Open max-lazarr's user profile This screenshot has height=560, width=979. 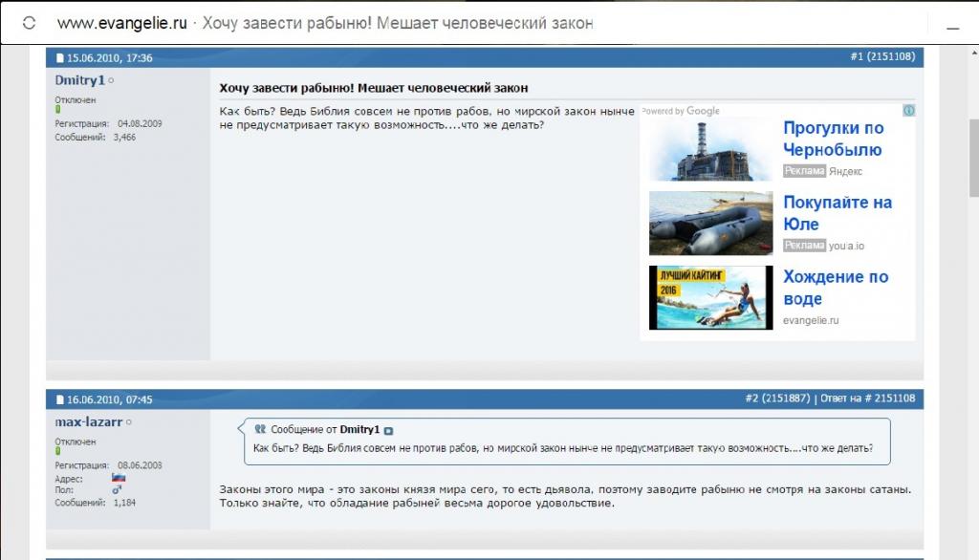click(x=88, y=422)
